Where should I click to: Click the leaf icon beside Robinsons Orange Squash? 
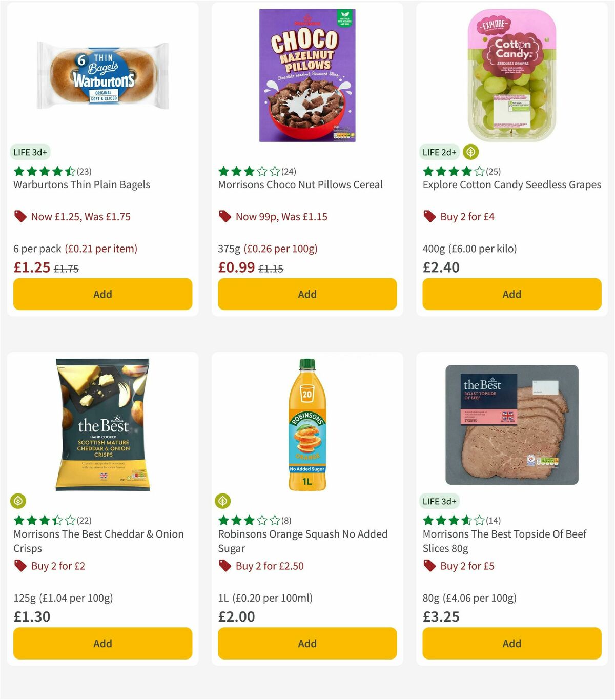[223, 501]
